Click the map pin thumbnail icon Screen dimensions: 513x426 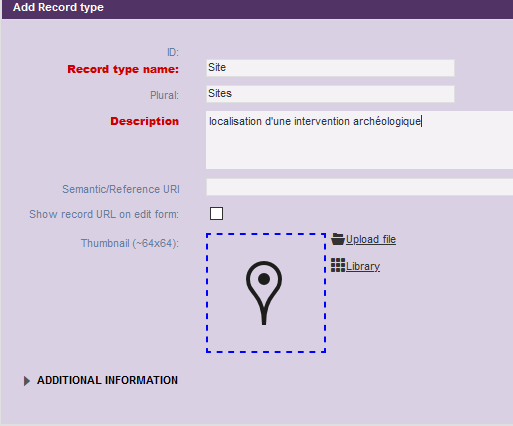[264, 293]
